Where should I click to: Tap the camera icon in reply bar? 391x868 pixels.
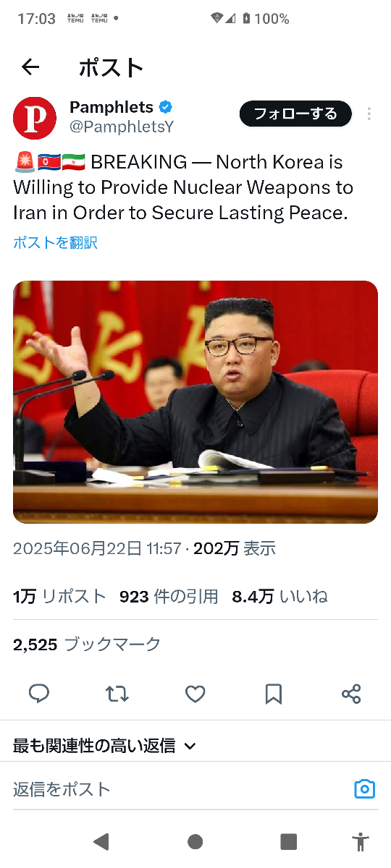pyautogui.click(x=364, y=788)
